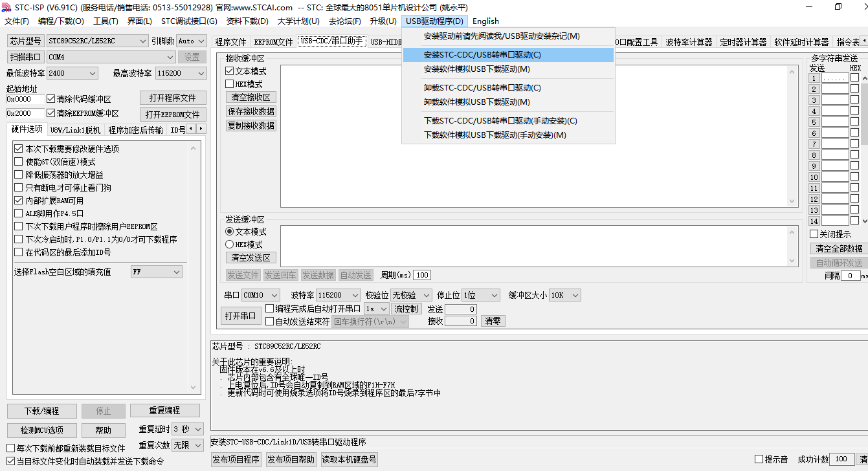Open Flash fill value FF dropdown
This screenshot has width=868, height=471.
coord(157,272)
